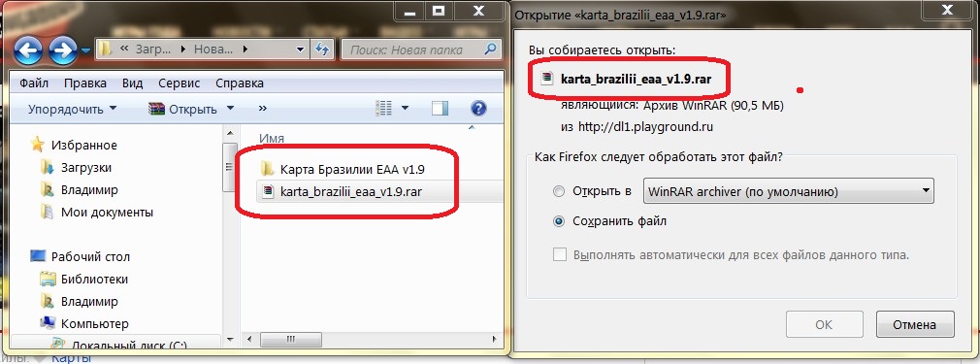The height and width of the screenshot is (364, 980).
Task: Click the Нова... breadcrumb in address bar
Action: point(212,50)
